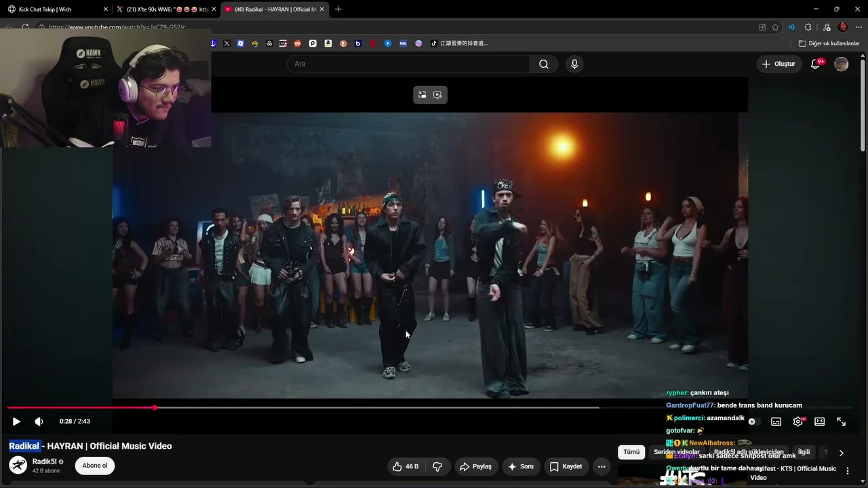Close the Radikal HAYRAN tab
The height and width of the screenshot is (488, 868).
(x=321, y=9)
